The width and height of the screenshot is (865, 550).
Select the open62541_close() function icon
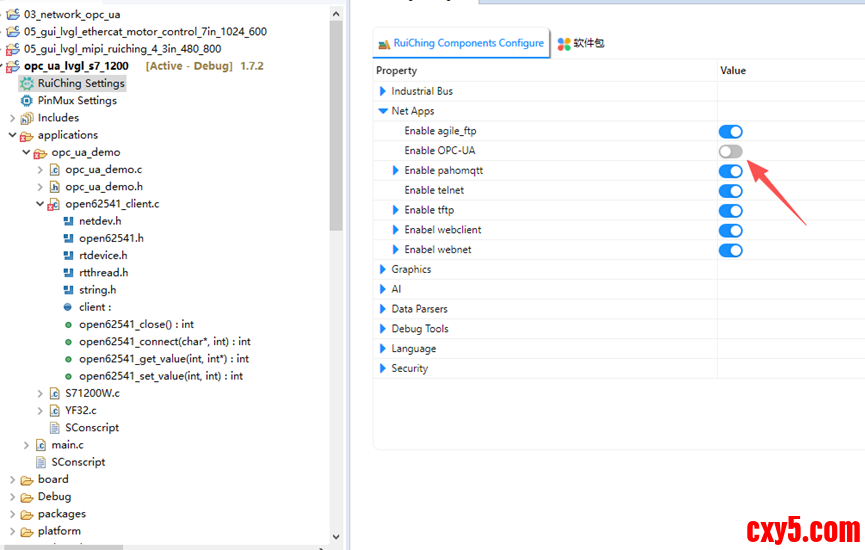[68, 325]
